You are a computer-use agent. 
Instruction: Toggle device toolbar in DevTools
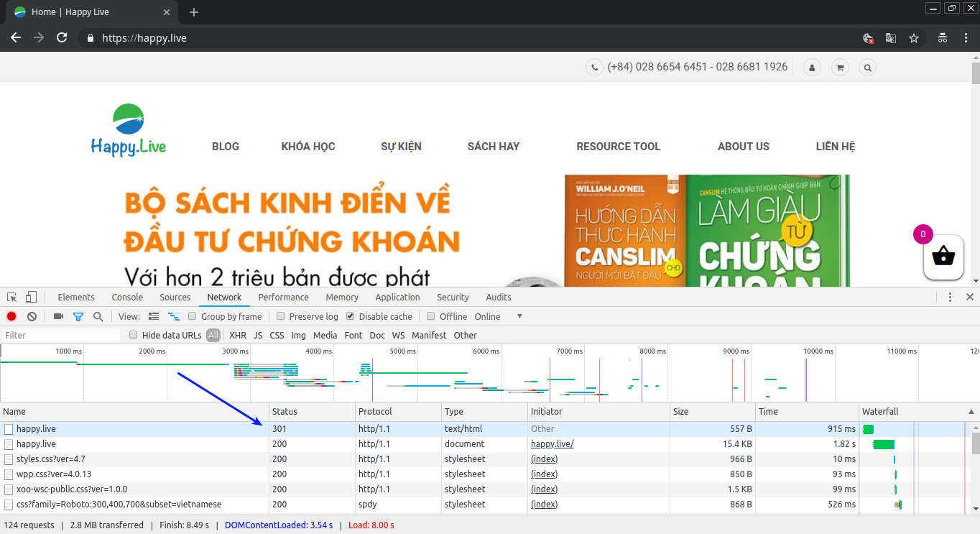pyautogui.click(x=31, y=297)
